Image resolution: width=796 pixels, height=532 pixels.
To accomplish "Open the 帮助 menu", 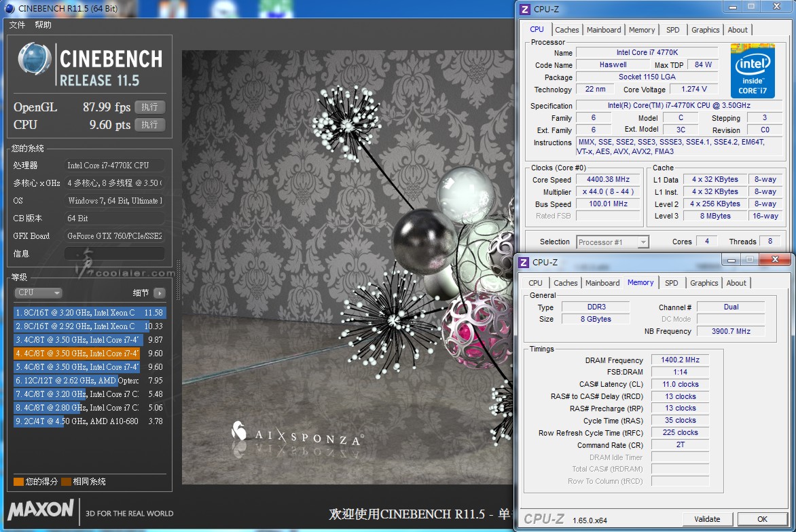I will click(43, 25).
